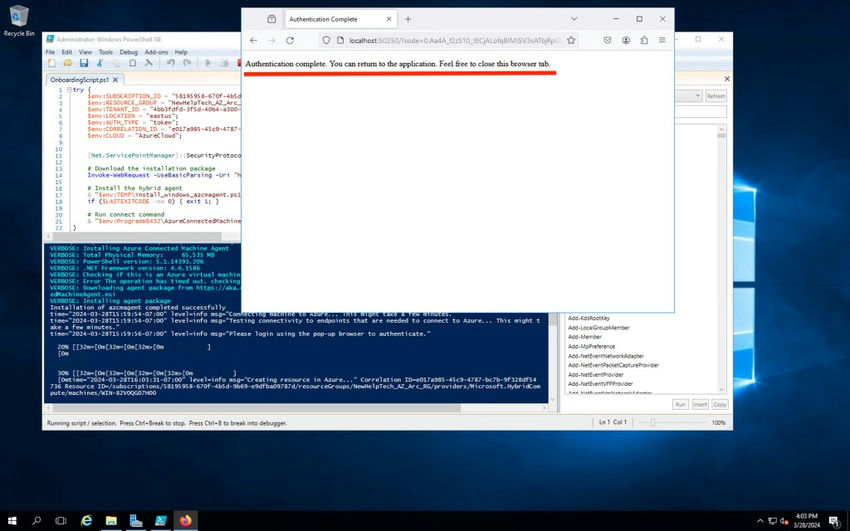Expand the Commands module dropdown
This screenshot has height=531, width=850.
(x=697, y=96)
